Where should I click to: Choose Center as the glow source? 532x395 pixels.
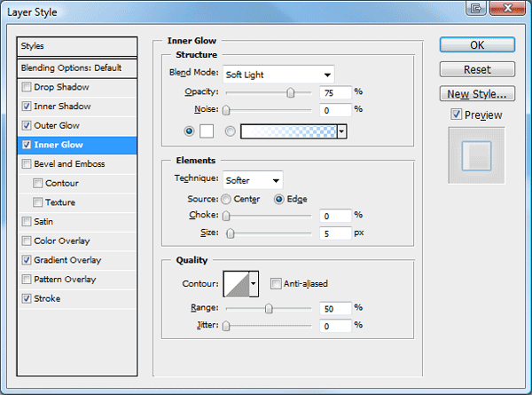pos(226,200)
